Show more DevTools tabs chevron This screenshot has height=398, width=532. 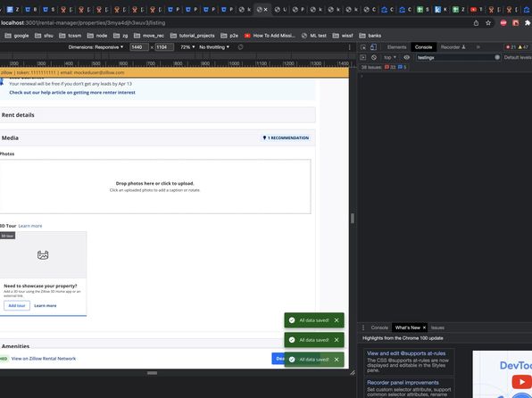click(x=478, y=47)
